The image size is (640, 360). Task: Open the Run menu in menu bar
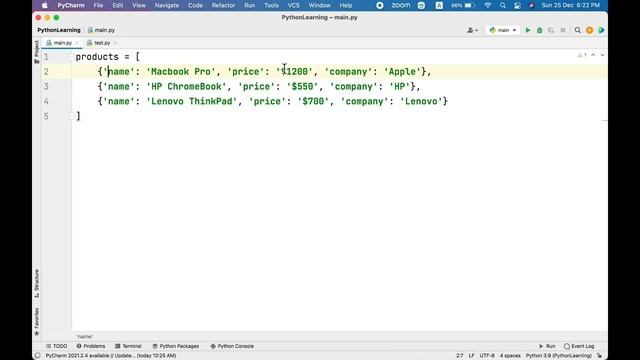point(249,5)
